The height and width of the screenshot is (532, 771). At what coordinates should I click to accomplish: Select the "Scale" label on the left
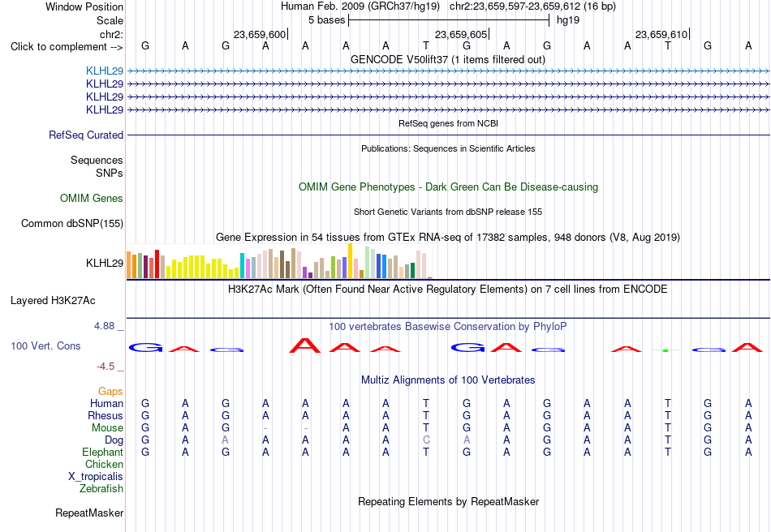(110, 20)
